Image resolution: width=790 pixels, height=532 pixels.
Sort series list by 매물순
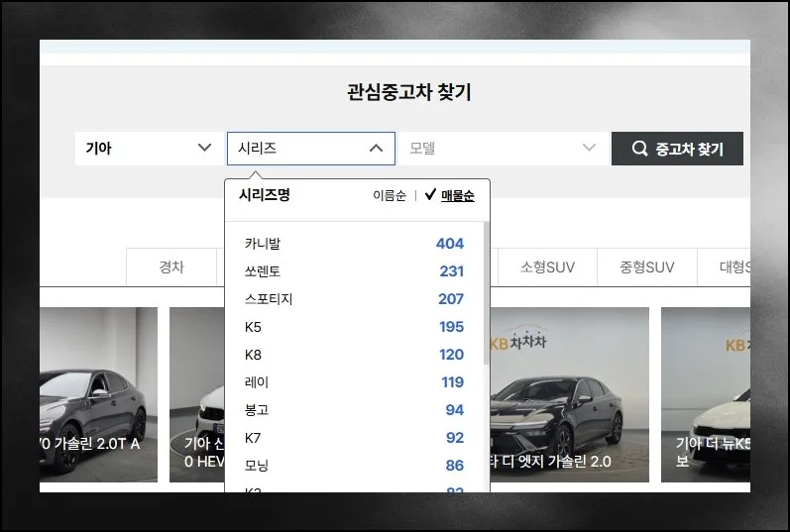point(457,196)
